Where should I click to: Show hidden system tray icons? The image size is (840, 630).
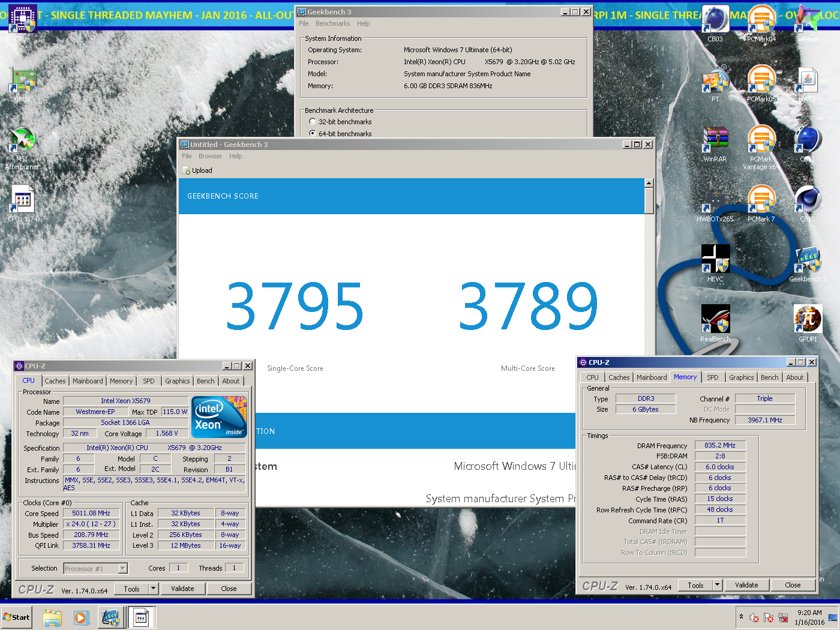tap(742, 617)
